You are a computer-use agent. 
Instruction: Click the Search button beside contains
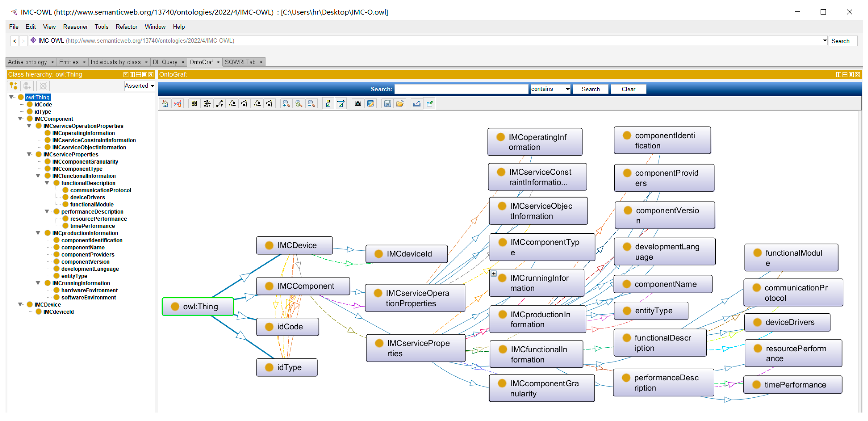pyautogui.click(x=590, y=89)
